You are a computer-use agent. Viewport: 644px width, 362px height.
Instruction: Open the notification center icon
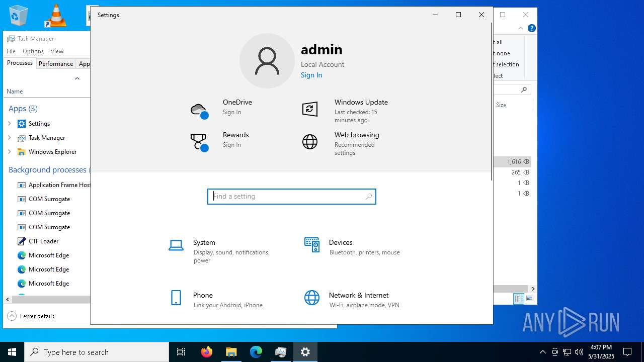click(x=627, y=352)
